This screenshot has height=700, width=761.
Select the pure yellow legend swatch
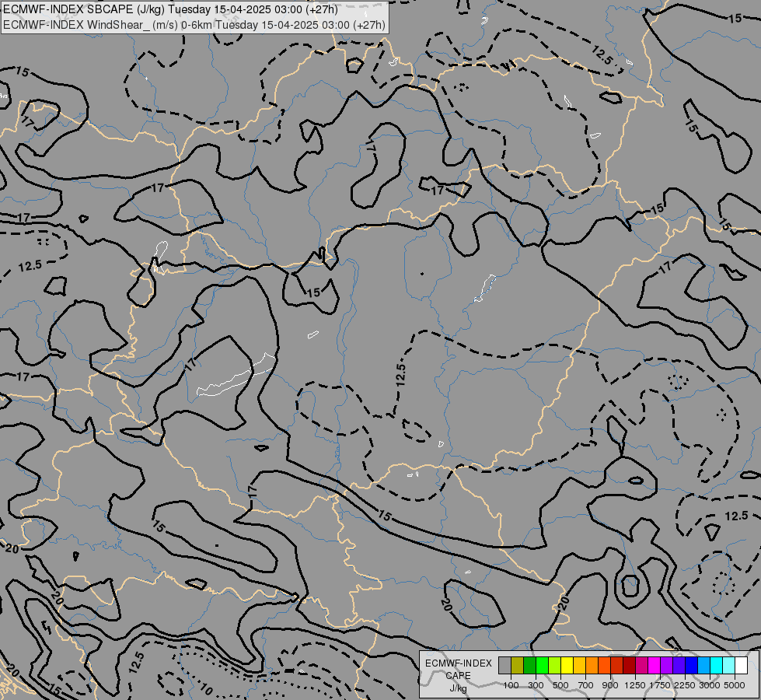[x=567, y=665]
